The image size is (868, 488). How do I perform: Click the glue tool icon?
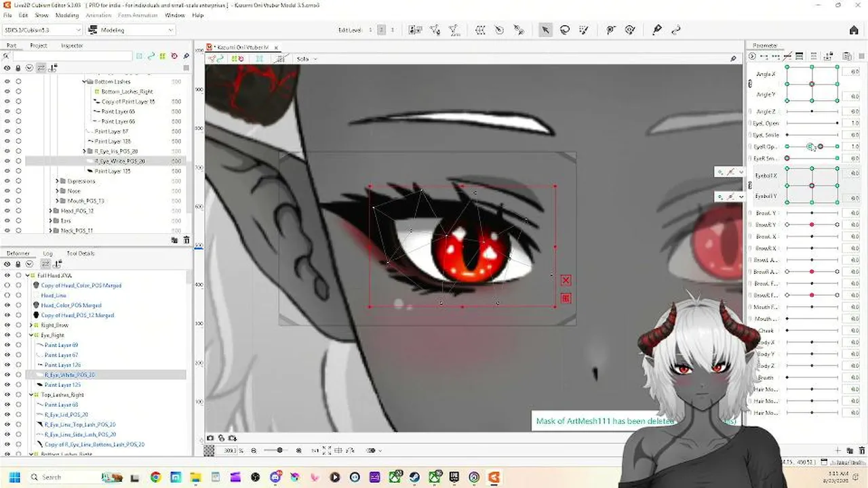click(x=519, y=30)
